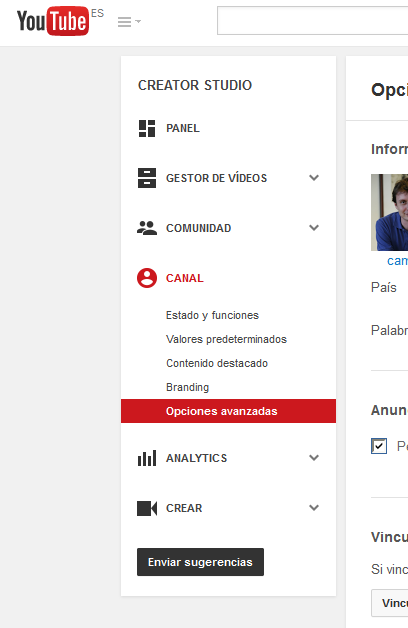This screenshot has width=408, height=628.
Task: Uncheck the Anuncios checkbox
Action: pos(379,446)
